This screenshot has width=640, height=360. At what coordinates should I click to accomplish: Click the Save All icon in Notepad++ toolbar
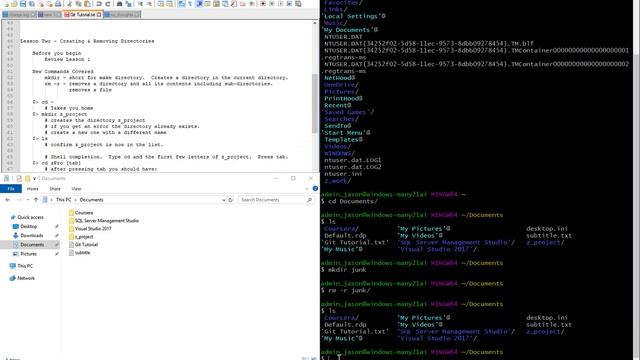coord(31,4)
